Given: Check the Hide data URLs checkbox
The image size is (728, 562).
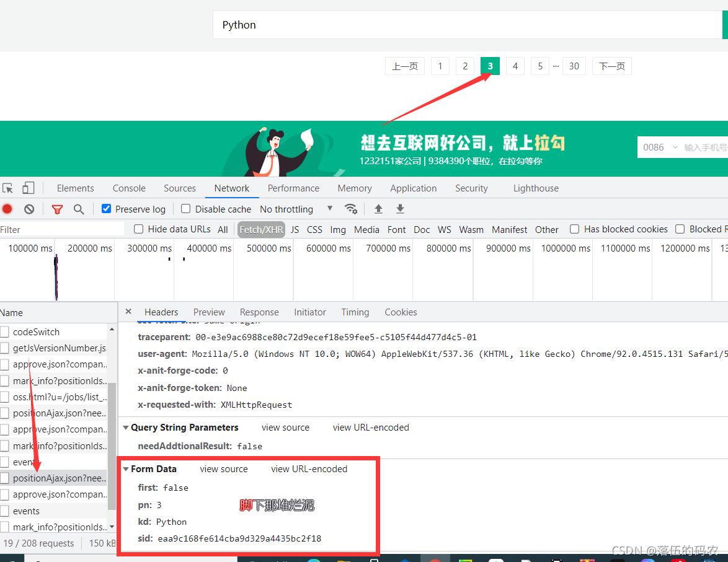Looking at the screenshot, I should (x=138, y=229).
